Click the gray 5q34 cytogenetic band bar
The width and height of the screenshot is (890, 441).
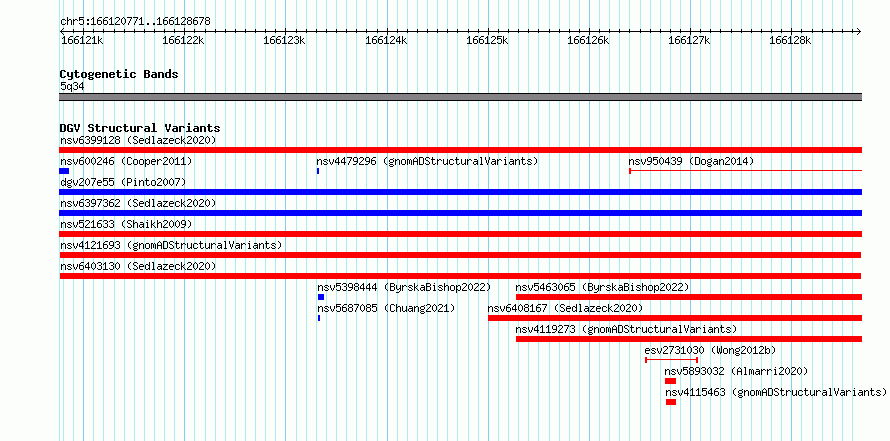pos(460,97)
